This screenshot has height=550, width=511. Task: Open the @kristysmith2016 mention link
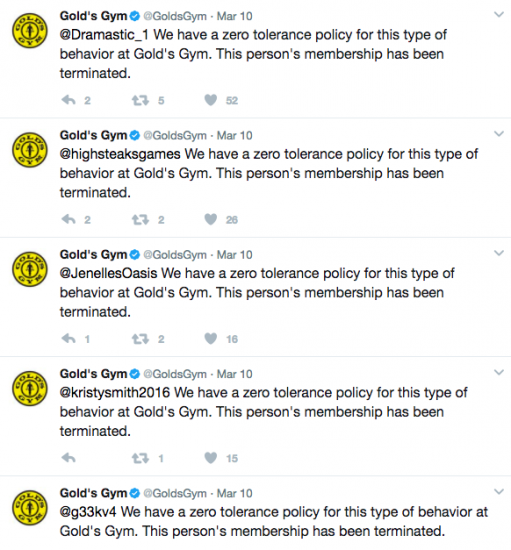115,393
